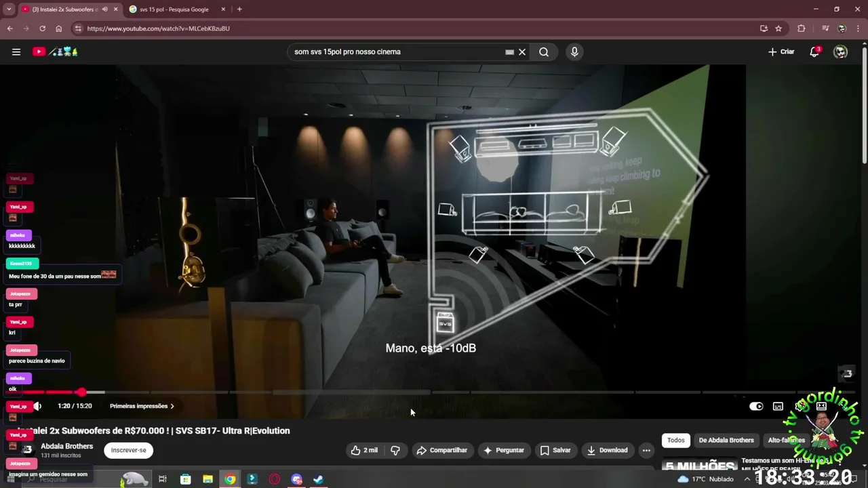Open Steam from the taskbar
The height and width of the screenshot is (488, 868).
[318, 479]
